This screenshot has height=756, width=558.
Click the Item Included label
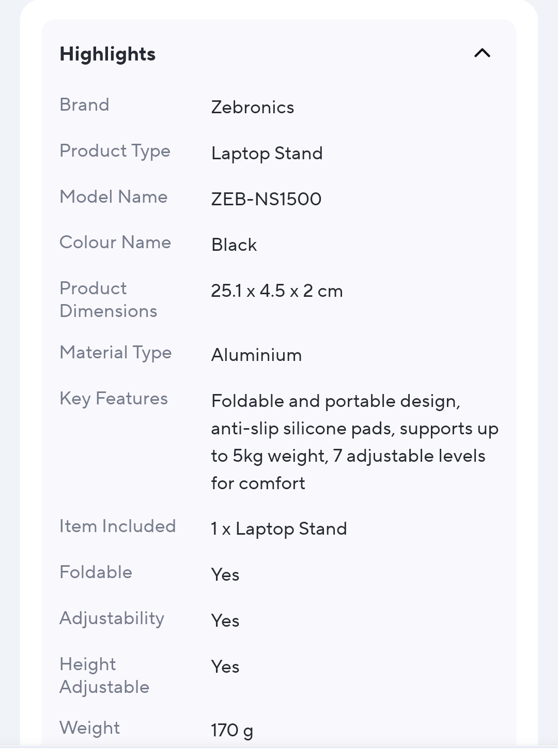pos(117,526)
